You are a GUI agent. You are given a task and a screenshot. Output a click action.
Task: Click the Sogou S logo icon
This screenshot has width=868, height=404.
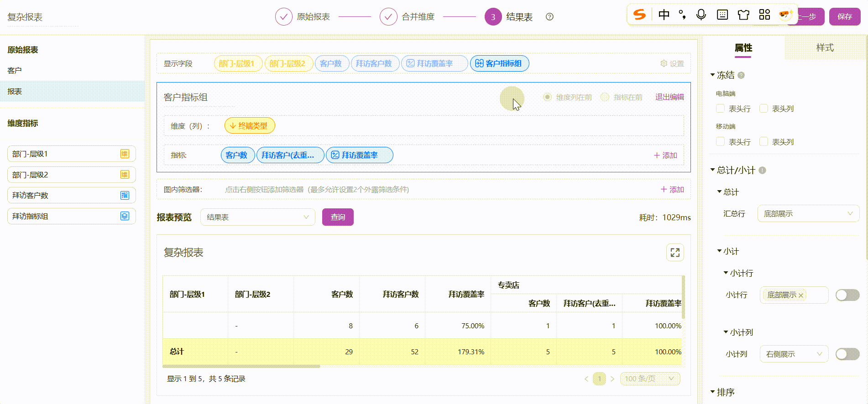pos(639,15)
